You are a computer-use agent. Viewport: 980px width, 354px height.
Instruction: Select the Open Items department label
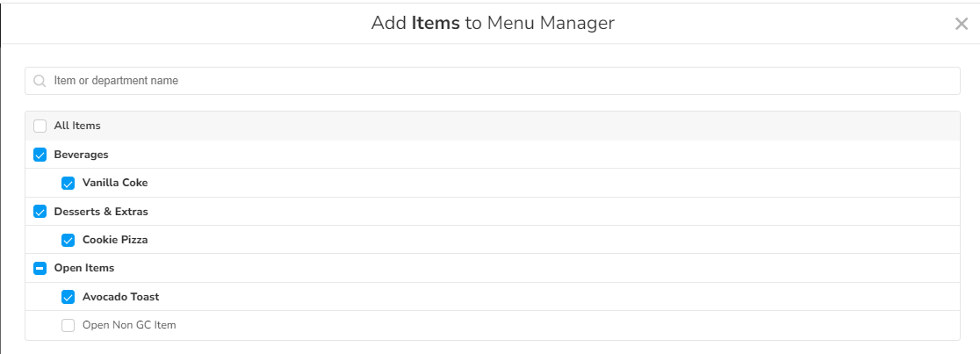click(x=84, y=268)
